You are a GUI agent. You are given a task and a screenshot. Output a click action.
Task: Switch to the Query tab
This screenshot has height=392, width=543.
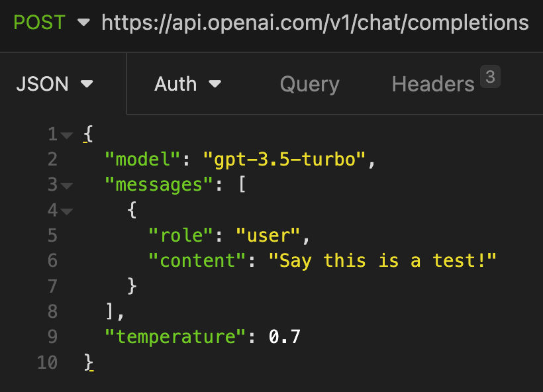pos(309,84)
